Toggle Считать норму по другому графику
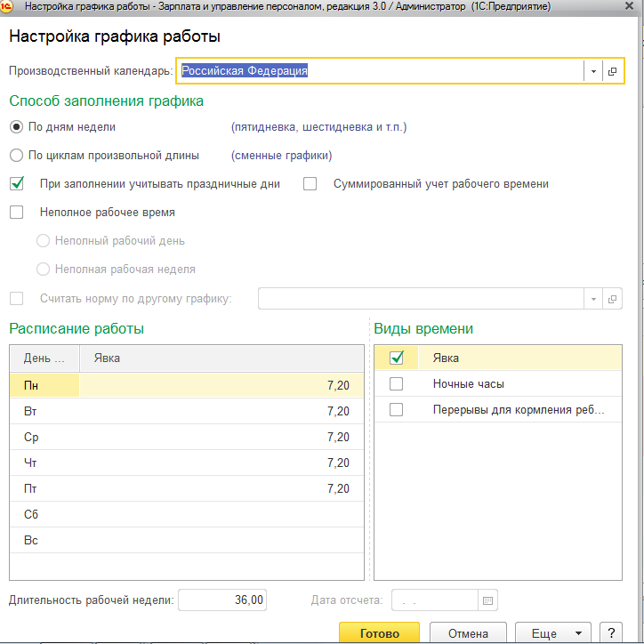Screen dimensions: 644x644 click(16, 299)
